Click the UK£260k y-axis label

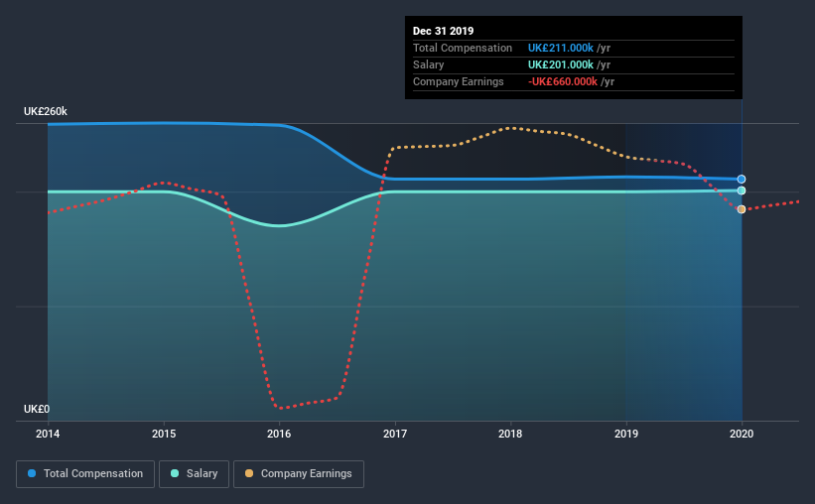[46, 112]
